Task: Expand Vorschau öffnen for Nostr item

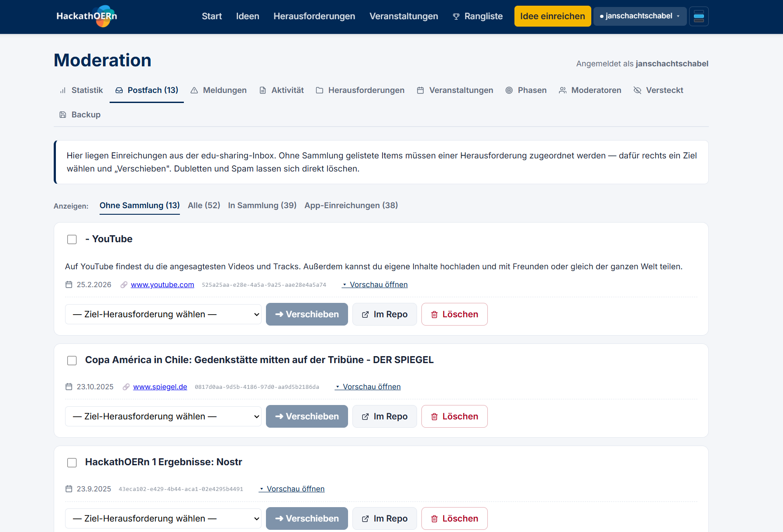Action: 292,489
